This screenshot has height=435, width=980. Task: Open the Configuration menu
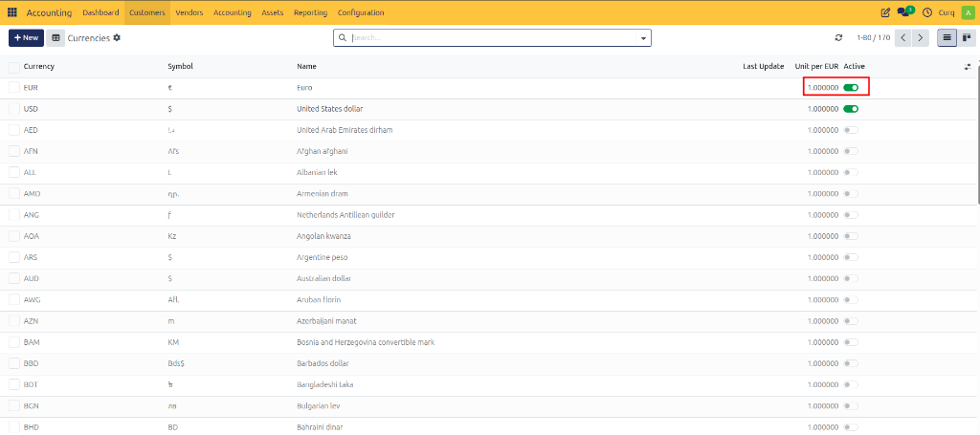click(361, 12)
